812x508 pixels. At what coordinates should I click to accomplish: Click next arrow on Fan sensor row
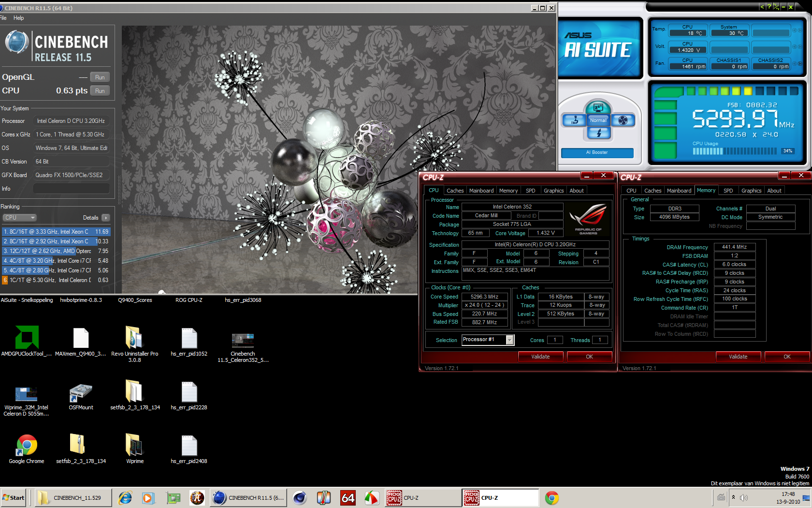(x=800, y=63)
